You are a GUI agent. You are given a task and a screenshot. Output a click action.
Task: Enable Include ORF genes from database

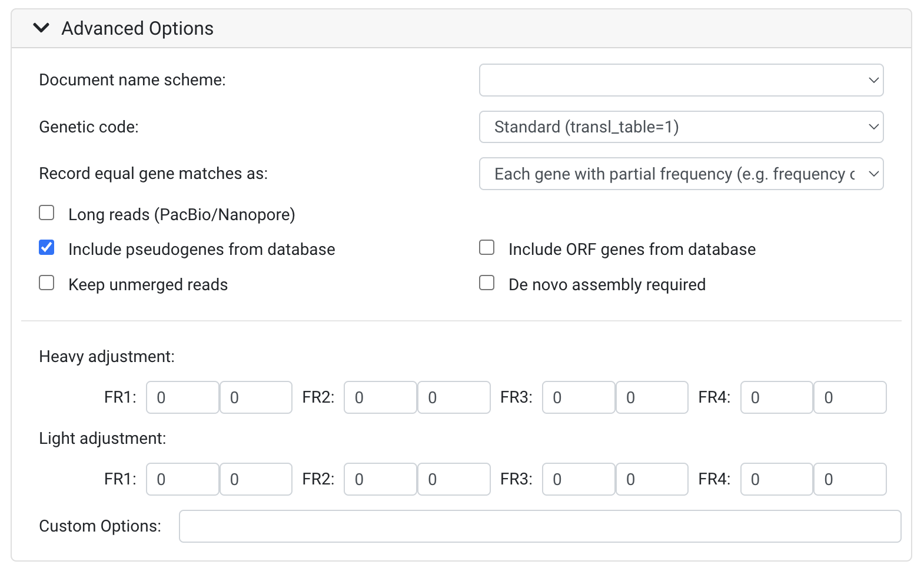(487, 248)
